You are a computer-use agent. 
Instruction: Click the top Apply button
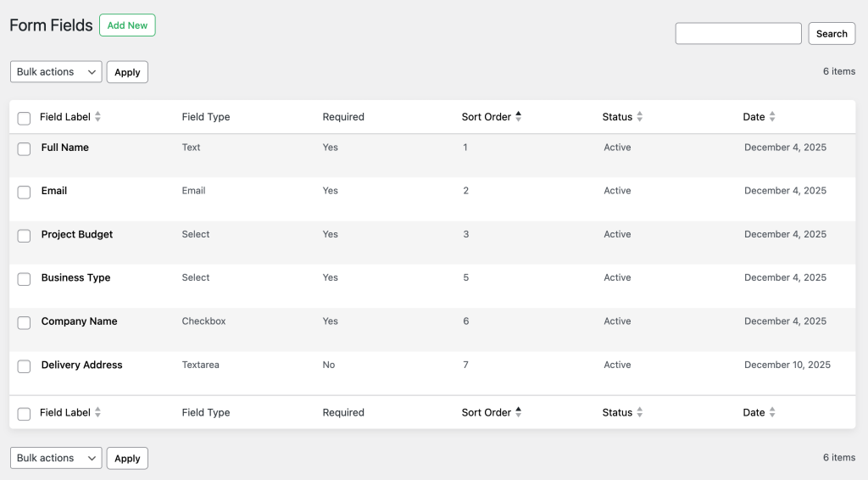point(127,72)
